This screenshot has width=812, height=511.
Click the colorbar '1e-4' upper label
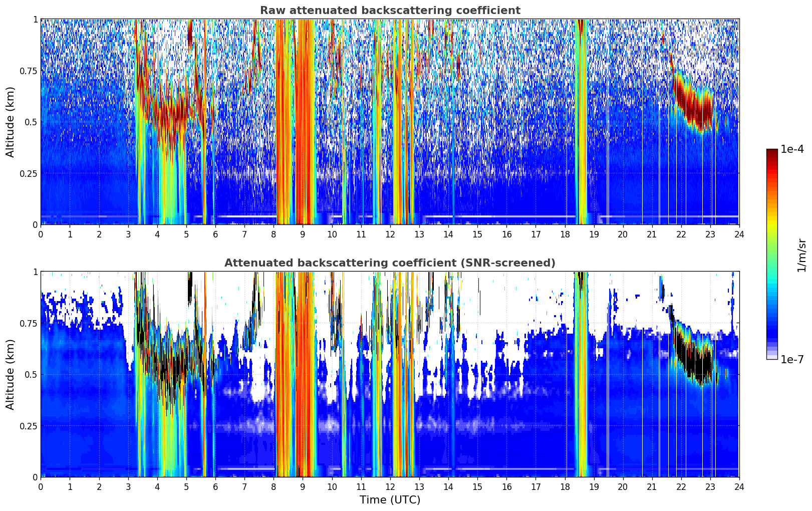(x=792, y=149)
